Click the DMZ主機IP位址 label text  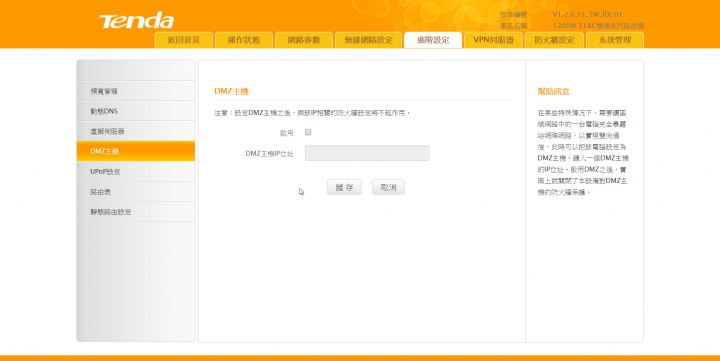click(270, 153)
